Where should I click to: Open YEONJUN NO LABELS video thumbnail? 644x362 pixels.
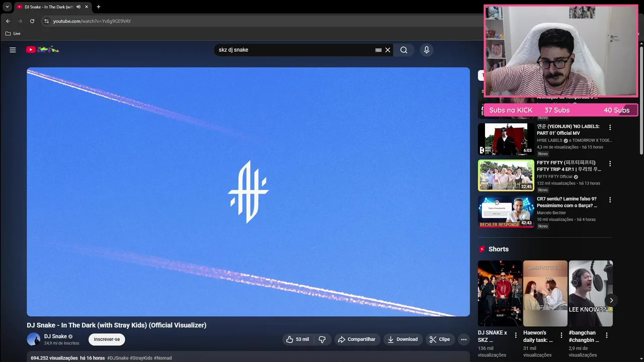point(506,139)
